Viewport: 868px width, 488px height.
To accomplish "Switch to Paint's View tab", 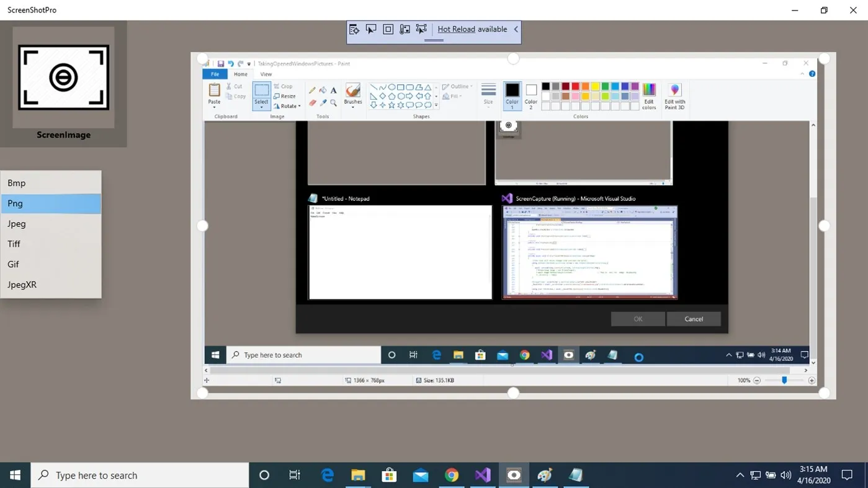I will pos(266,74).
